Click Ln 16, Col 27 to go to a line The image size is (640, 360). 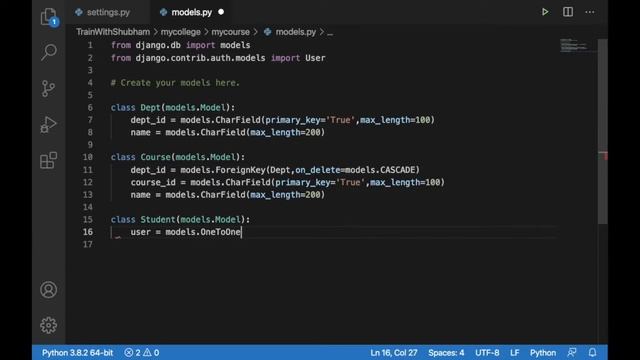394,353
